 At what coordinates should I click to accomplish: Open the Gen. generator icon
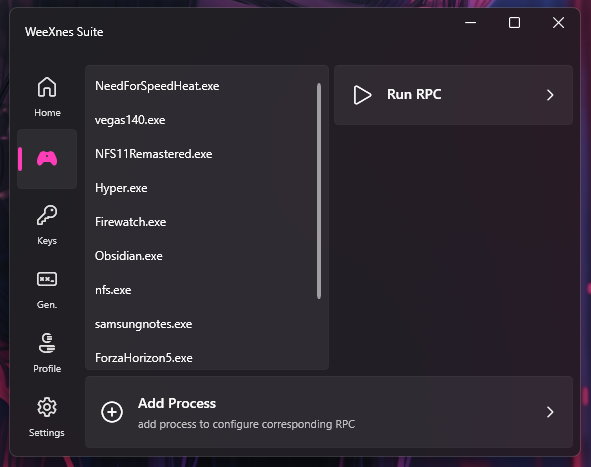point(47,279)
